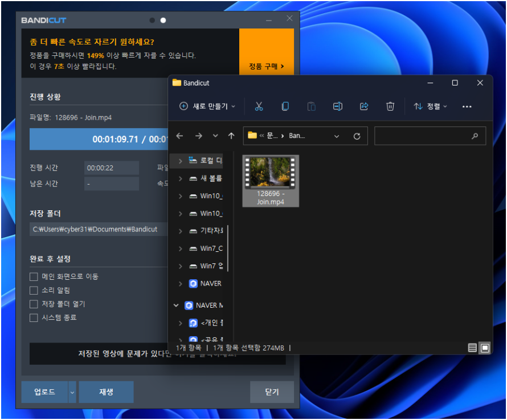Click the 업로드 button
The height and width of the screenshot is (420, 507).
44,392
